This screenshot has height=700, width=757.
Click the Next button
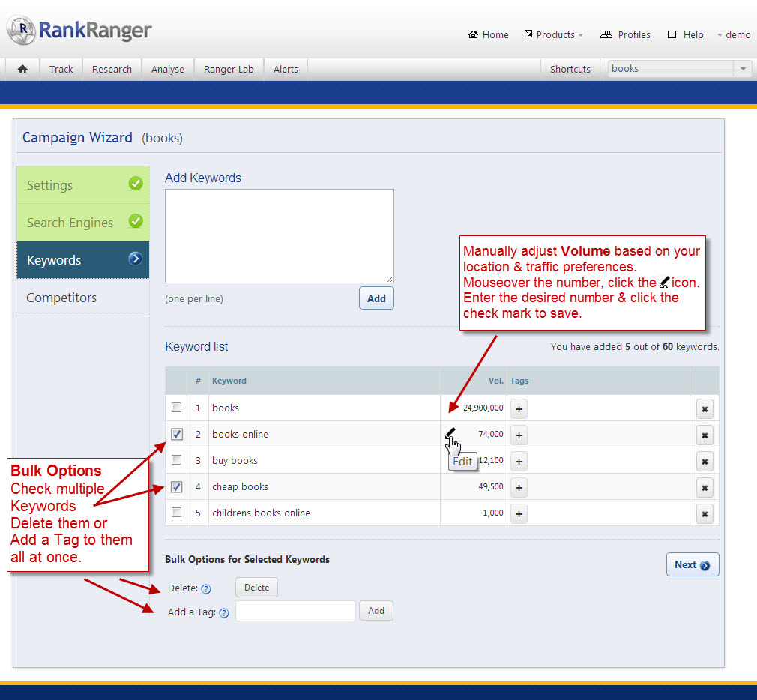click(693, 565)
